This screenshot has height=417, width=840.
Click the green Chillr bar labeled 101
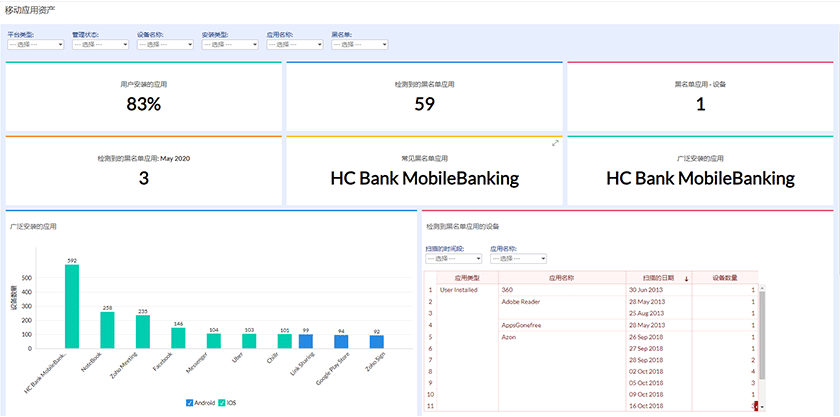(x=284, y=341)
